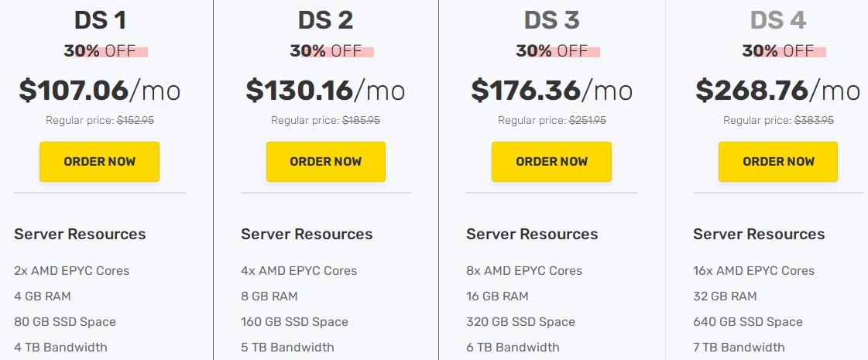Click the DS 4 plan title
Screen dimensions: 868x360
click(778, 20)
